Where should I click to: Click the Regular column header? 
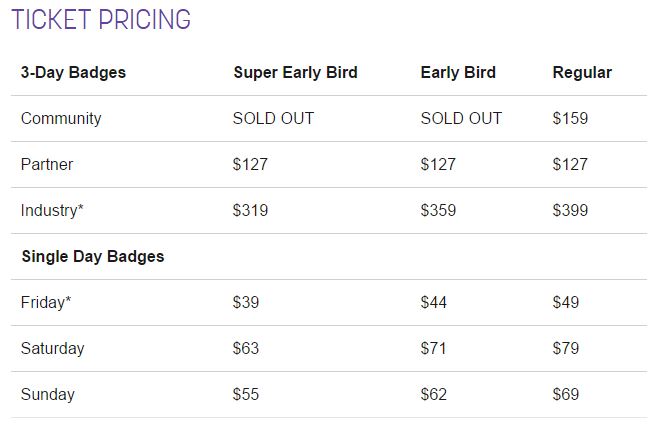(x=582, y=72)
